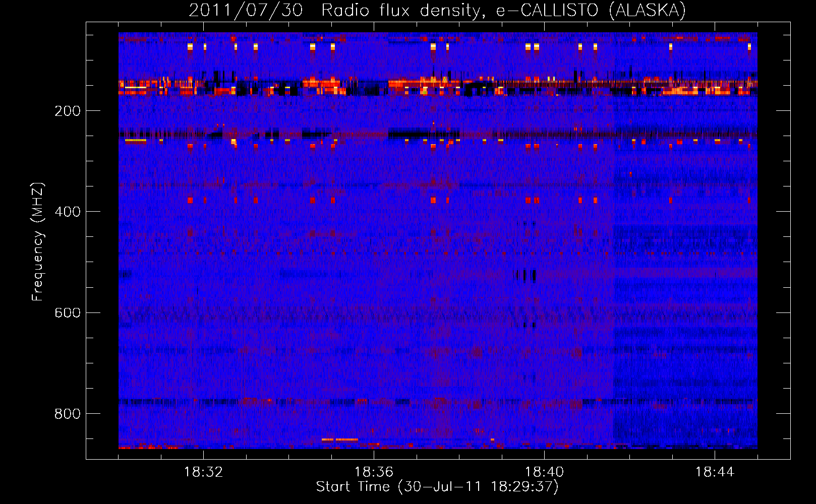Click the 18:36 time tick label
816x504 pixels.
[x=374, y=472]
